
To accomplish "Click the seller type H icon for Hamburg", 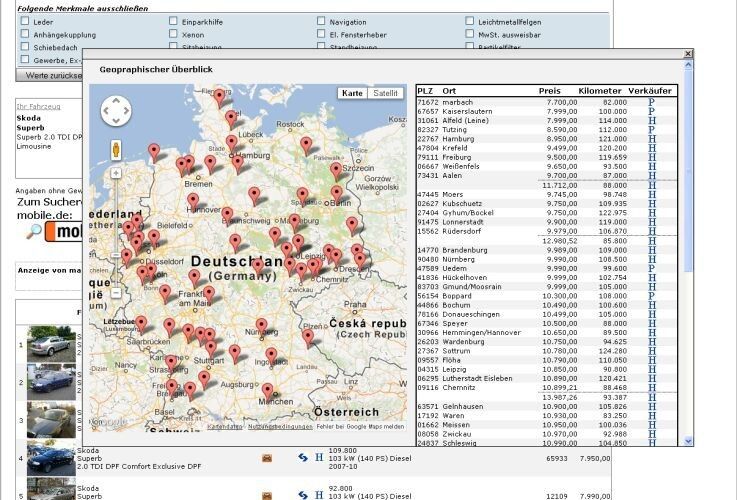I will pyautogui.click(x=651, y=139).
